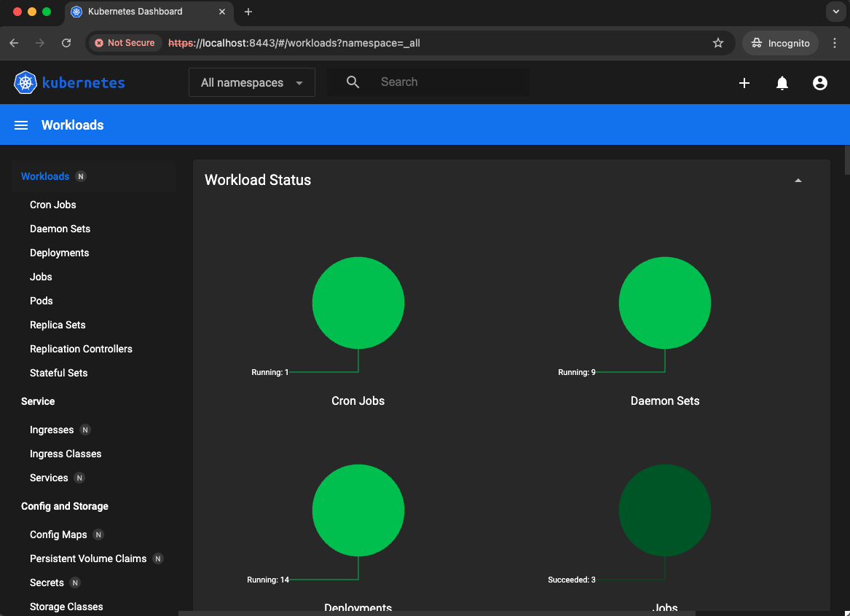Click the Workload Status heading

[258, 180]
